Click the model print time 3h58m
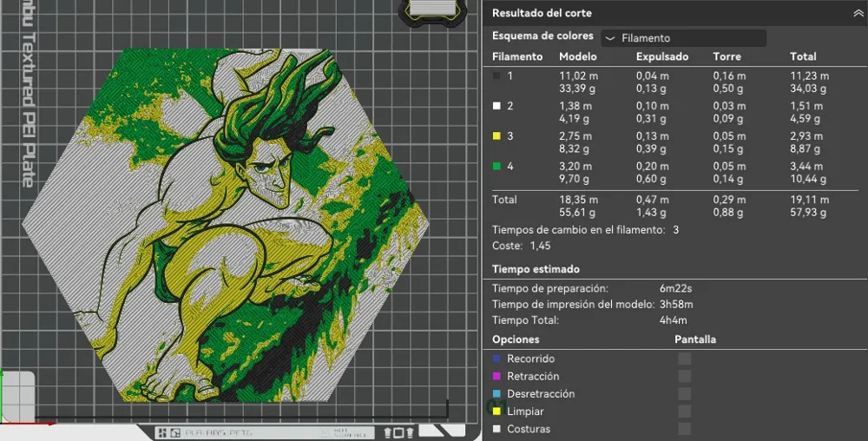This screenshot has height=441, width=868. click(x=676, y=305)
